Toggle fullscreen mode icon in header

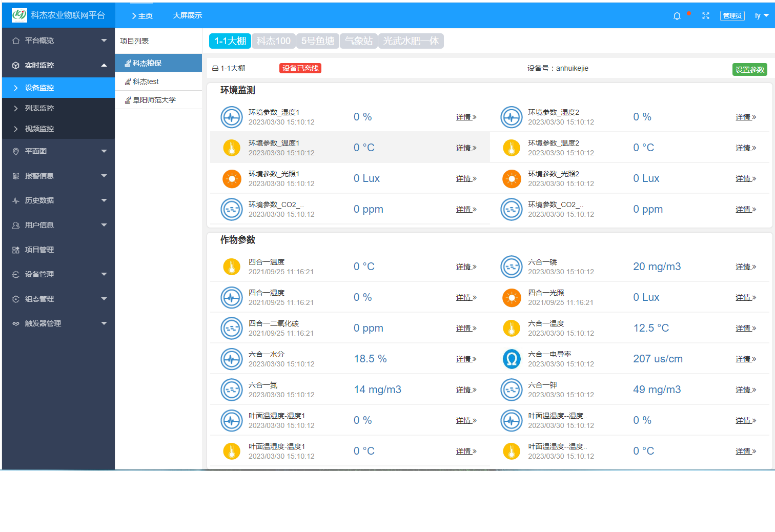[706, 16]
